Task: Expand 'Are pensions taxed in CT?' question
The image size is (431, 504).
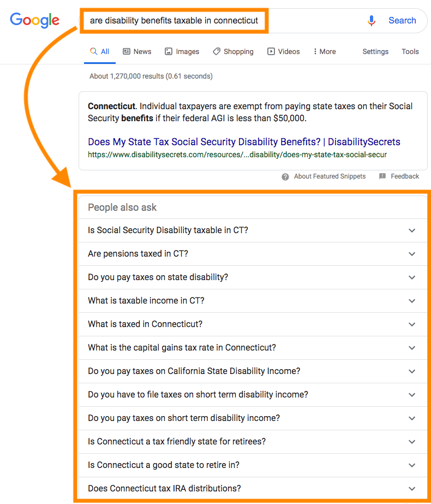Action: tap(253, 254)
